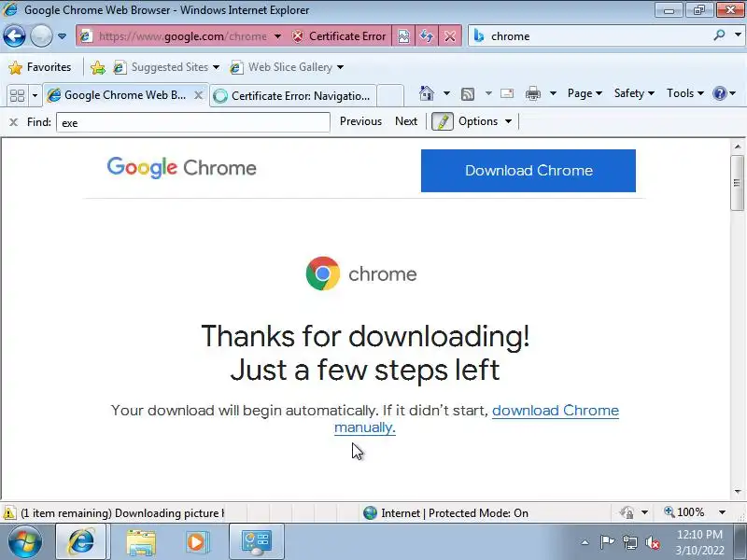This screenshot has width=747, height=560.
Task: Print the page with the printer icon
Action: point(533,94)
